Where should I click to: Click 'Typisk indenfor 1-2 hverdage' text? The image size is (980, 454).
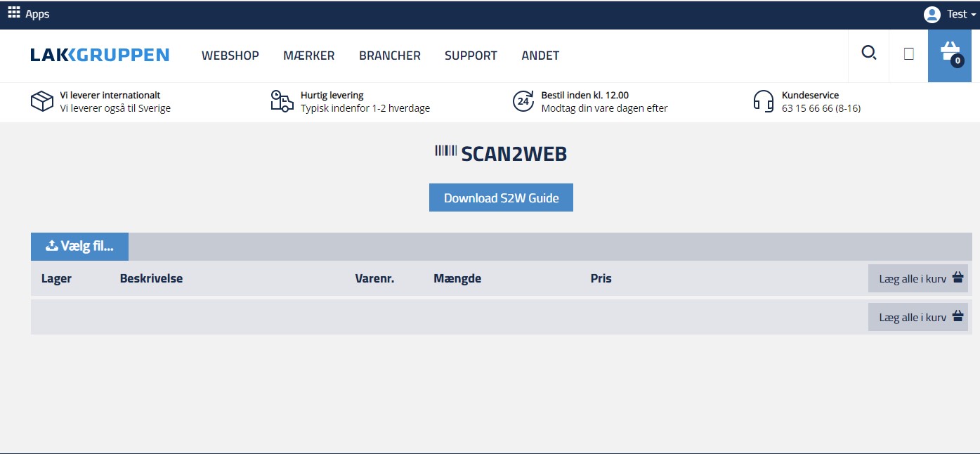coord(365,108)
